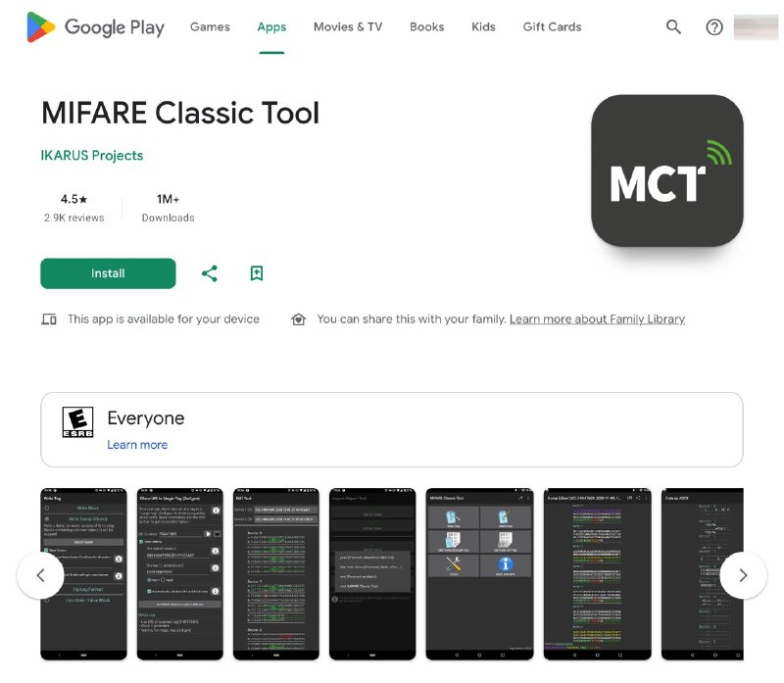Show previous screenshots with left arrow
The height and width of the screenshot is (683, 784).
click(x=40, y=575)
